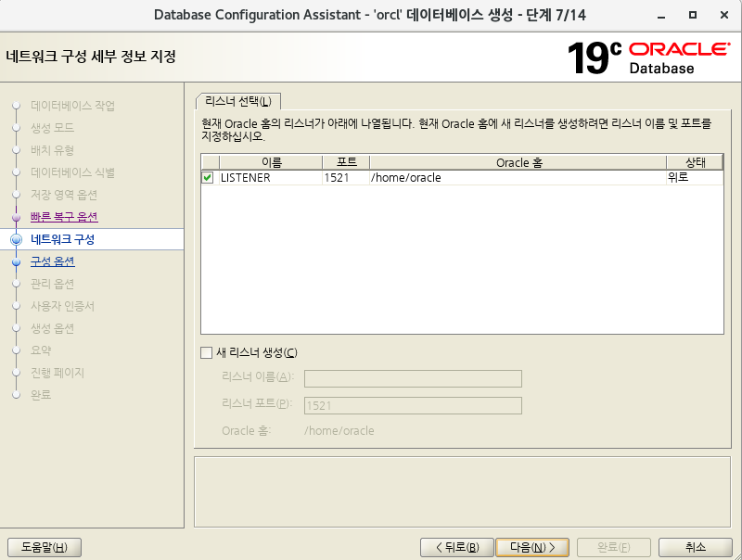Click the Oracle 홈 column header
Viewport: 742px width, 560px height.
pyautogui.click(x=518, y=162)
